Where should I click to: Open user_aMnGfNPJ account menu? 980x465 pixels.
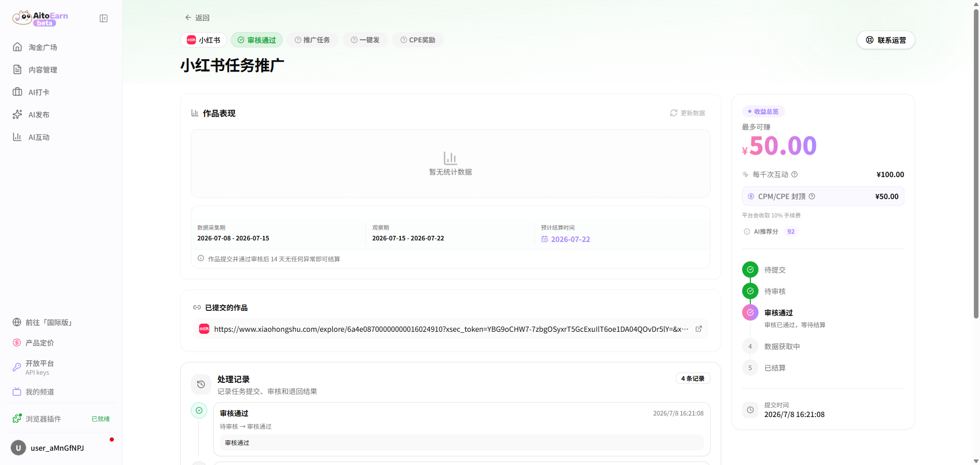tap(61, 448)
